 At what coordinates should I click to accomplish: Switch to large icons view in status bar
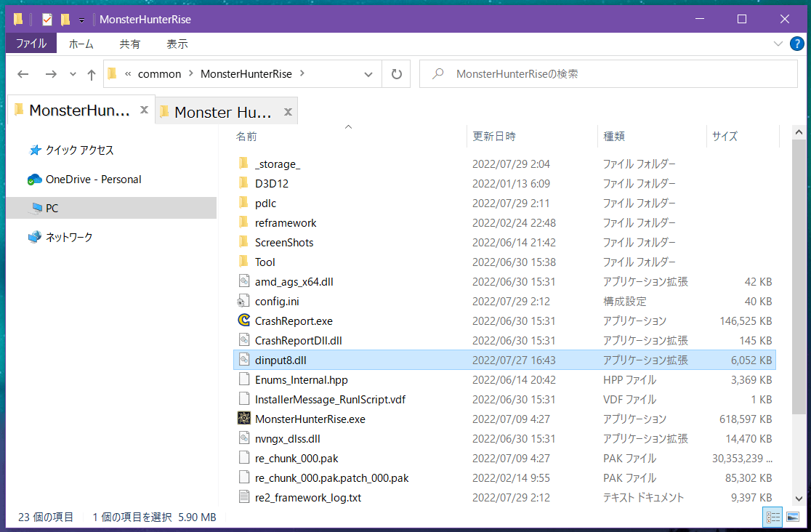tap(792, 517)
